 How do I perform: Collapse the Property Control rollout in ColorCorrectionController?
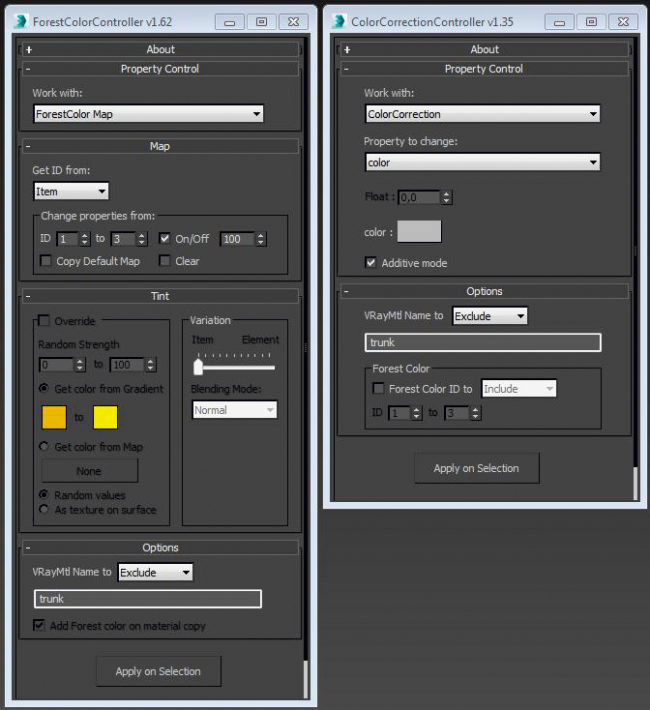click(484, 69)
